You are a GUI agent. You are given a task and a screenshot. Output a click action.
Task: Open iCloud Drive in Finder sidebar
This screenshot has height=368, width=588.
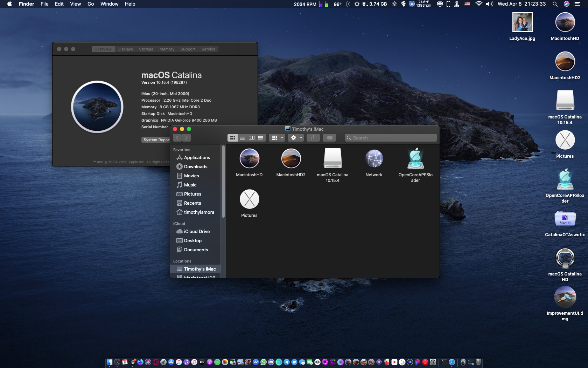click(195, 231)
